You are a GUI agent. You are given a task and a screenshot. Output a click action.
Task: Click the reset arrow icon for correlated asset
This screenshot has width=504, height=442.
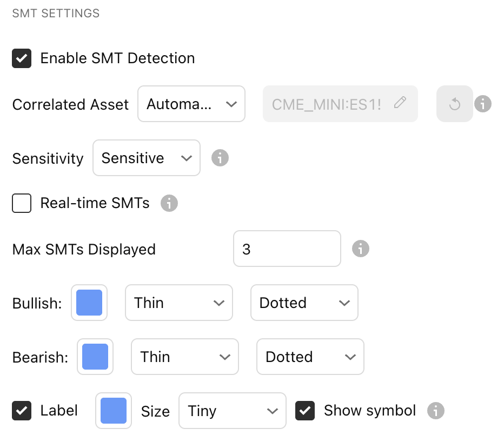coord(454,104)
